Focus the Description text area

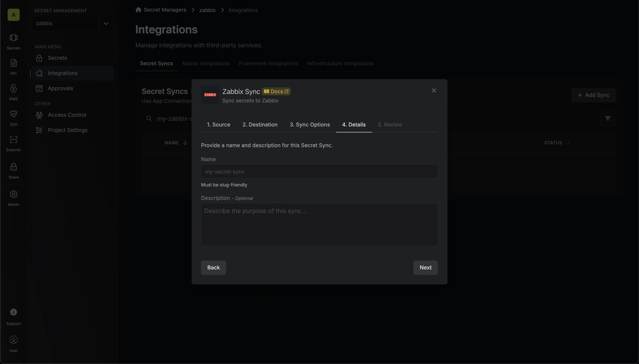pos(319,224)
